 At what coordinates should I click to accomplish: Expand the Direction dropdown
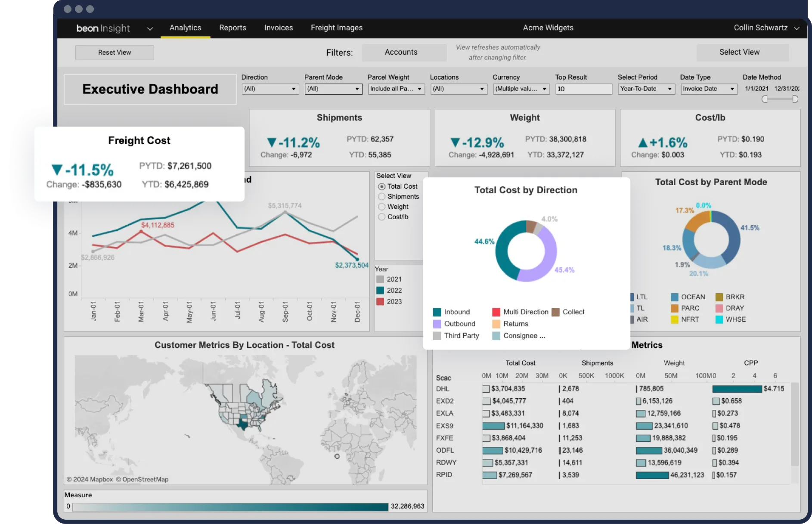(x=270, y=89)
